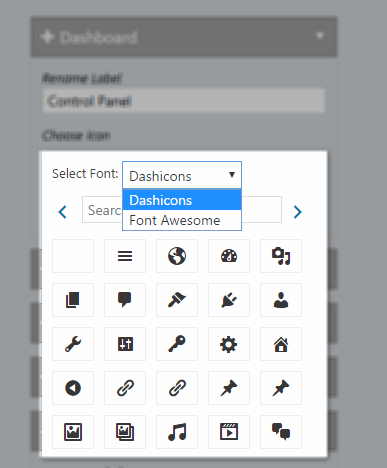Select the dashboard gauge icon
Viewport: 387px width, 468px height.
pos(229,256)
